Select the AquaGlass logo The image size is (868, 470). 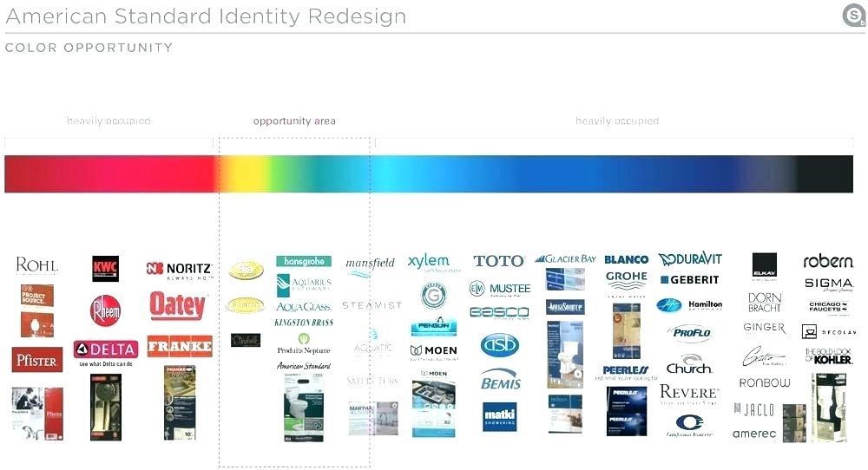point(303,307)
